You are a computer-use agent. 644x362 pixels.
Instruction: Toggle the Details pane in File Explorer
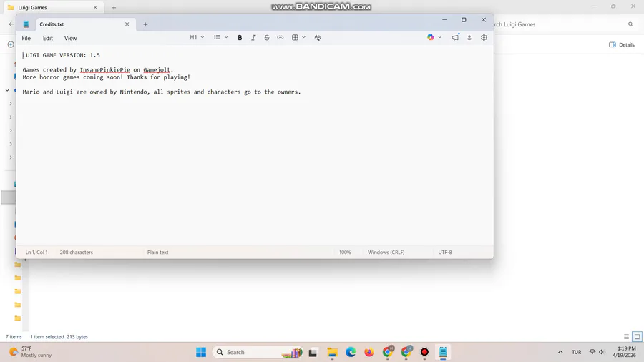pos(621,45)
